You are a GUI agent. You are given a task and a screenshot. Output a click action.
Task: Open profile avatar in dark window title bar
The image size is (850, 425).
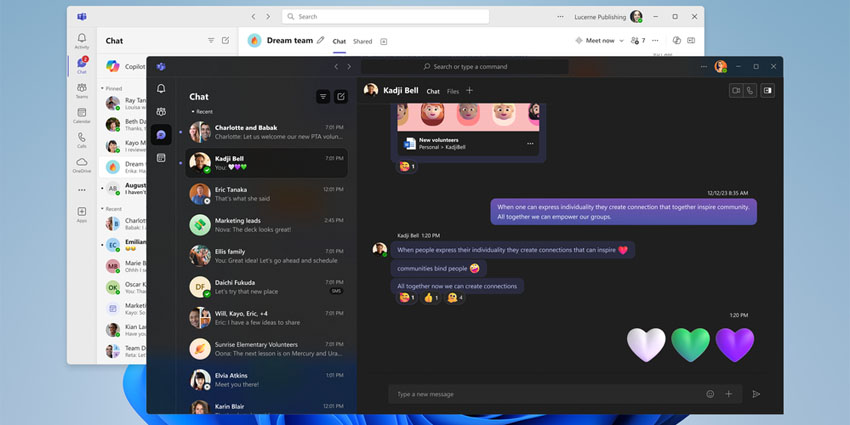coord(720,67)
